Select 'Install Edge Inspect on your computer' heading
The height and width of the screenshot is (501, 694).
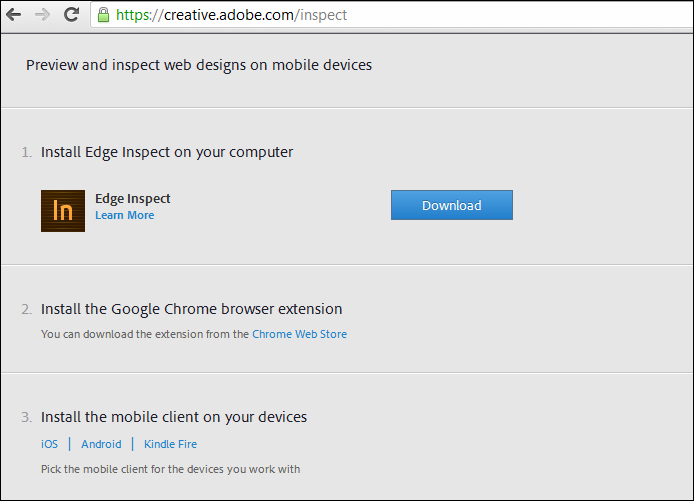coord(167,152)
